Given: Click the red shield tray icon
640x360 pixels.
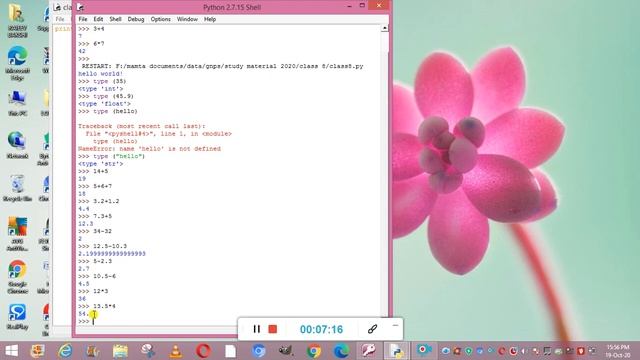Looking at the screenshot, I should 580,351.
